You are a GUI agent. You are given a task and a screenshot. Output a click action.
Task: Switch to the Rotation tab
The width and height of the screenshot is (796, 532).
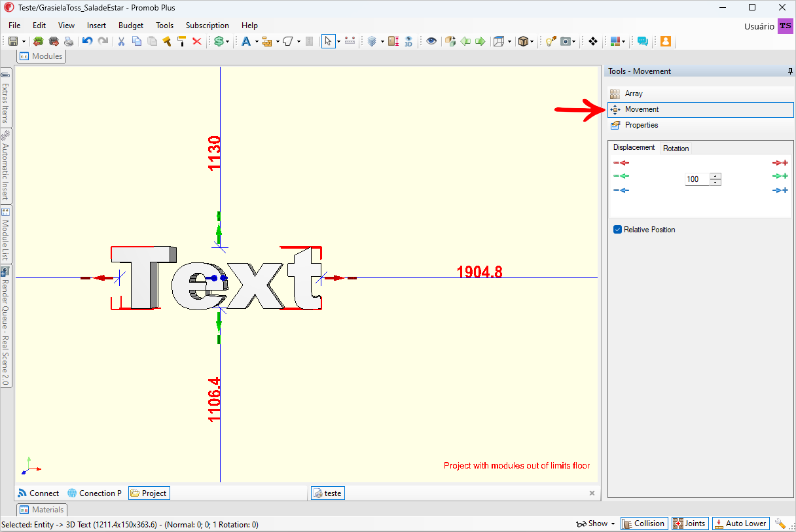676,149
